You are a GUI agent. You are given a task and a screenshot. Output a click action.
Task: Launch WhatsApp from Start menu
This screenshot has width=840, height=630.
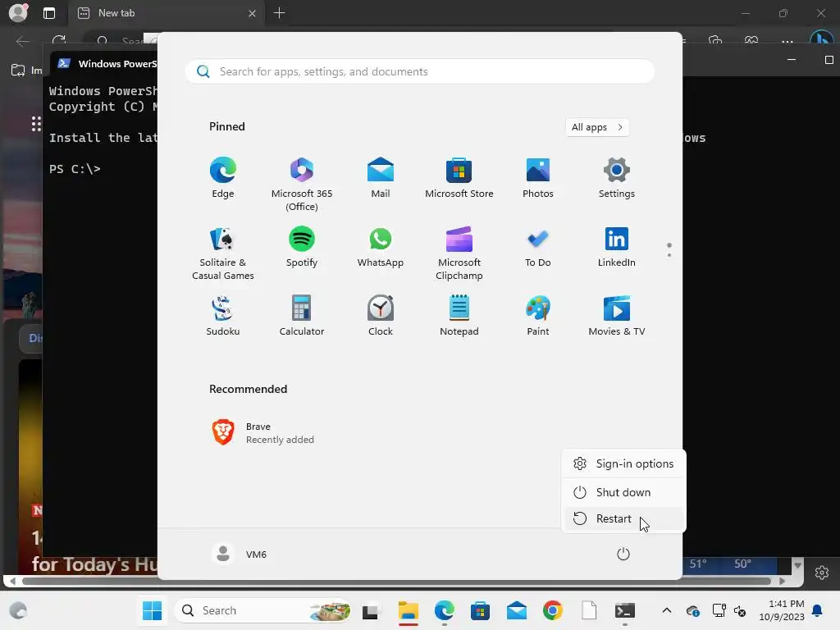coord(381,247)
